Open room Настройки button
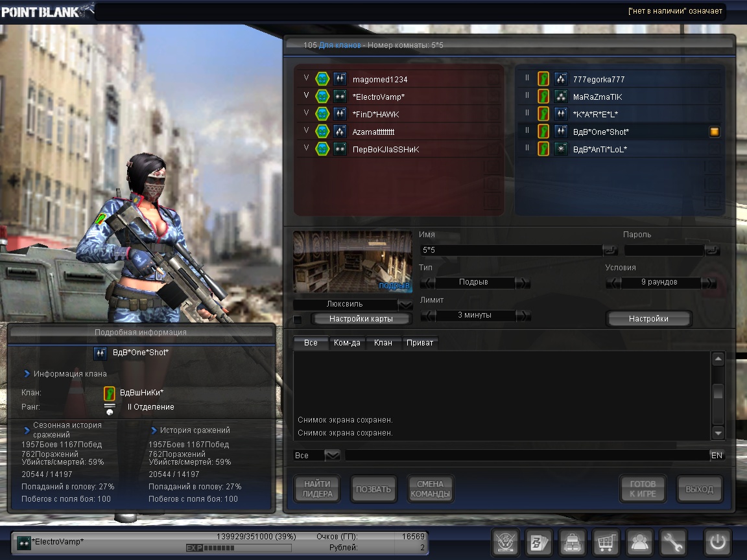Viewport: 747px width, 560px height. tap(648, 319)
